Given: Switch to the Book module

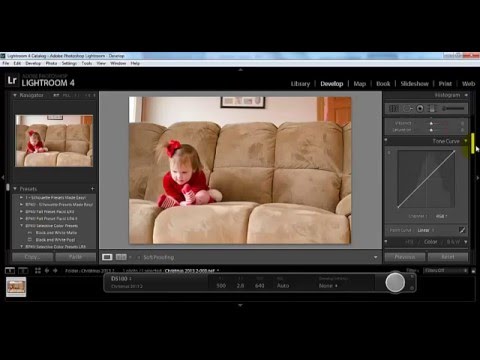Looking at the screenshot, I should (383, 84).
